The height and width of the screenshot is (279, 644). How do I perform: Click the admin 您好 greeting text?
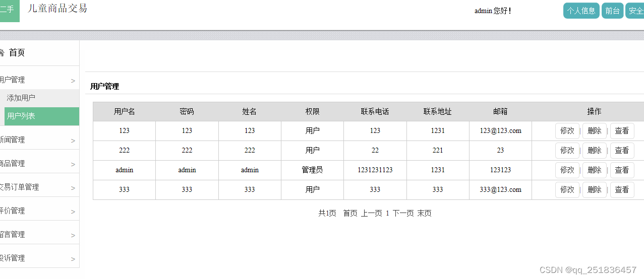click(x=493, y=11)
